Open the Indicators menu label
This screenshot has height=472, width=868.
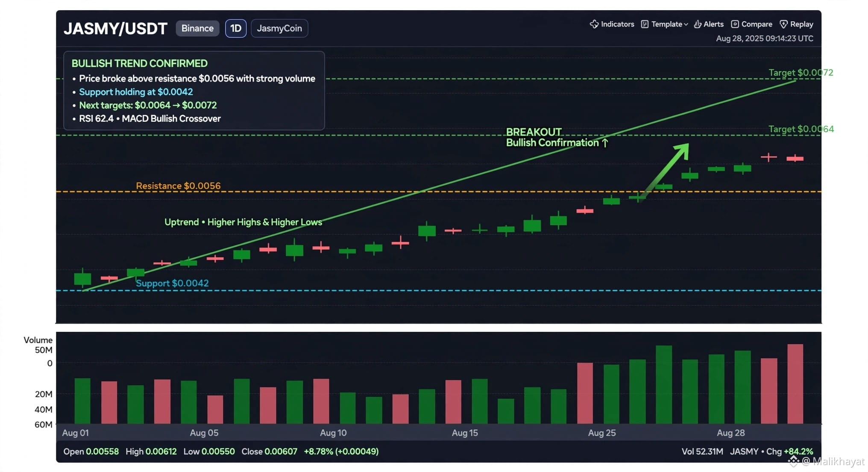pyautogui.click(x=617, y=24)
